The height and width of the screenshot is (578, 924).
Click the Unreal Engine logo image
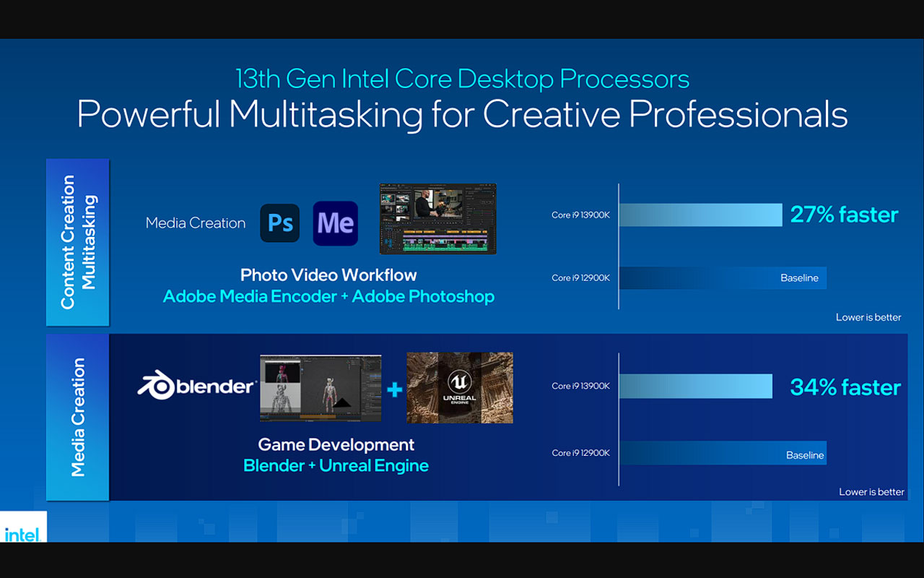[460, 388]
